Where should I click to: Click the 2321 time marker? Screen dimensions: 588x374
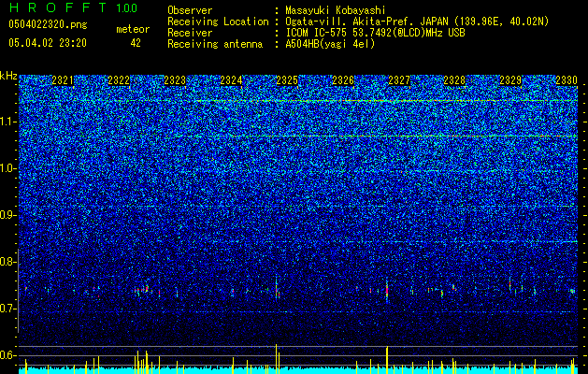(x=63, y=80)
